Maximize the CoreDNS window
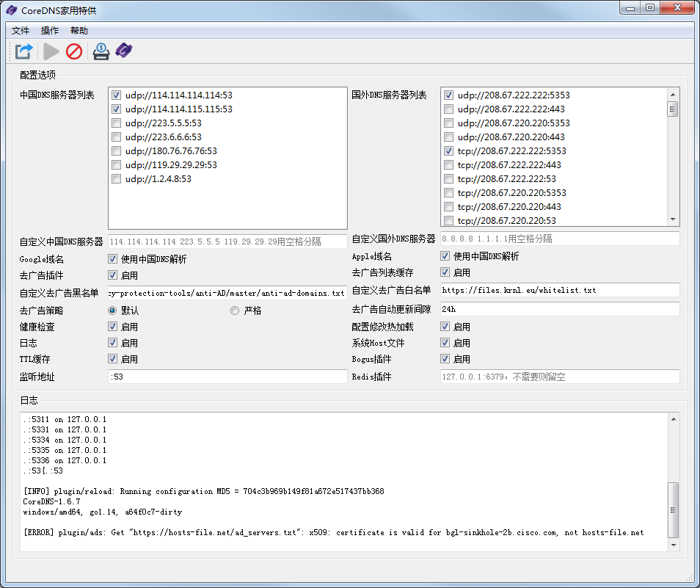700x588 pixels. coord(650,8)
